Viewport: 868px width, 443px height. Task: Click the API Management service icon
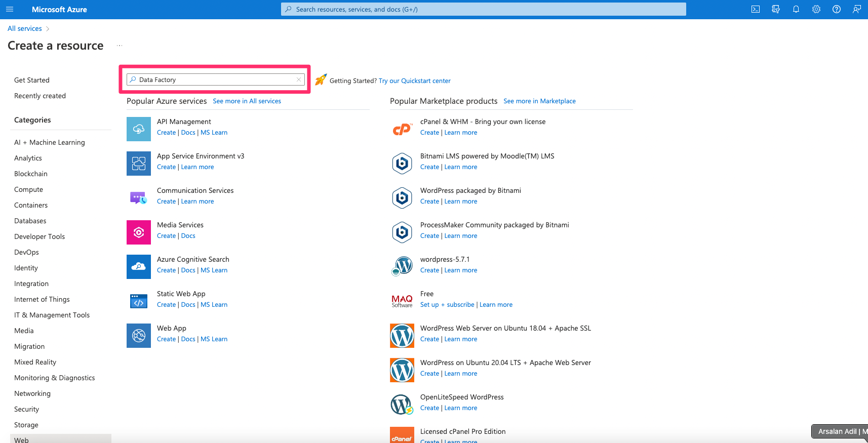pyautogui.click(x=139, y=129)
